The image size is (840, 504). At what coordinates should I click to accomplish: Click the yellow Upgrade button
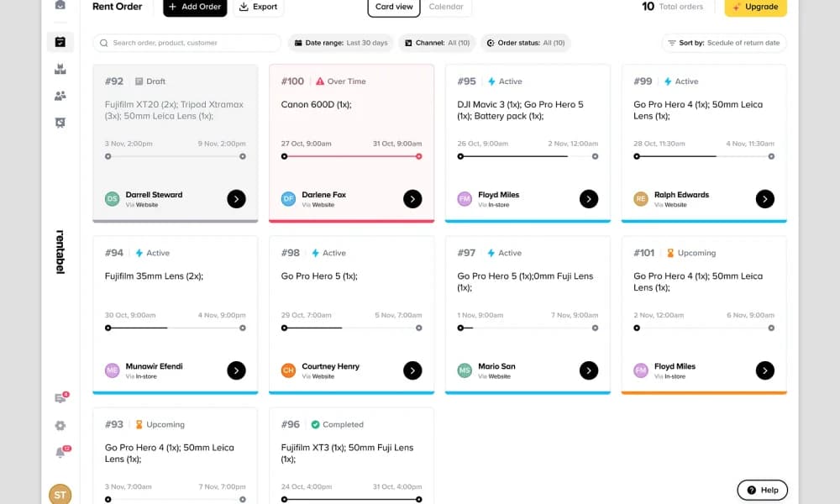point(755,7)
